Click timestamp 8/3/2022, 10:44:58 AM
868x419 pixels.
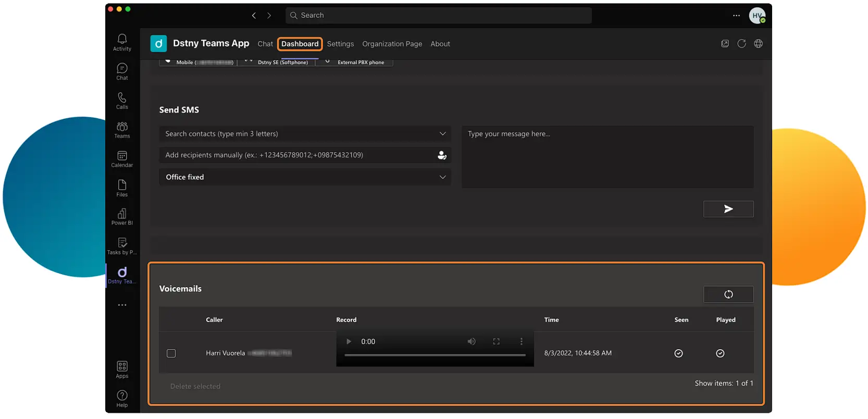[x=578, y=353]
